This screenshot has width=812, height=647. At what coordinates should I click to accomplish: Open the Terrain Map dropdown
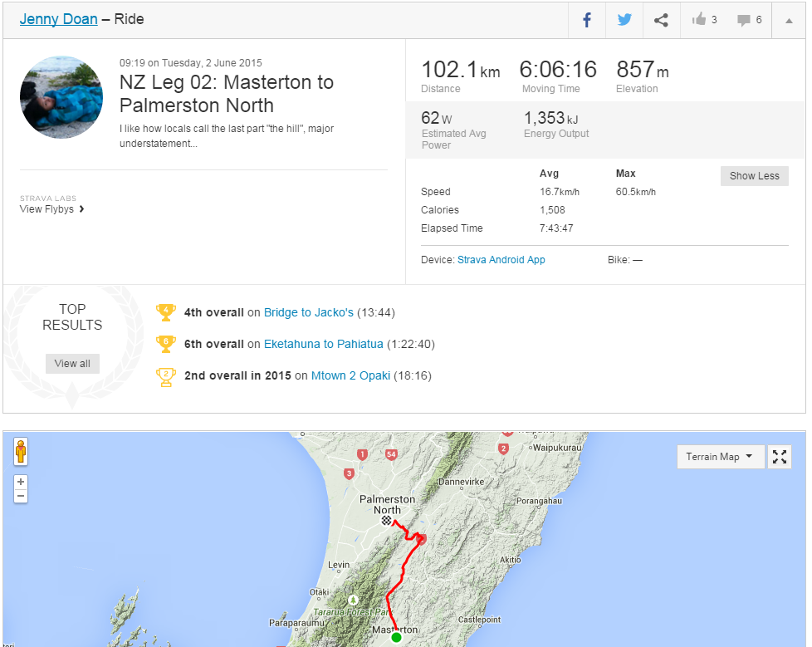[720, 457]
